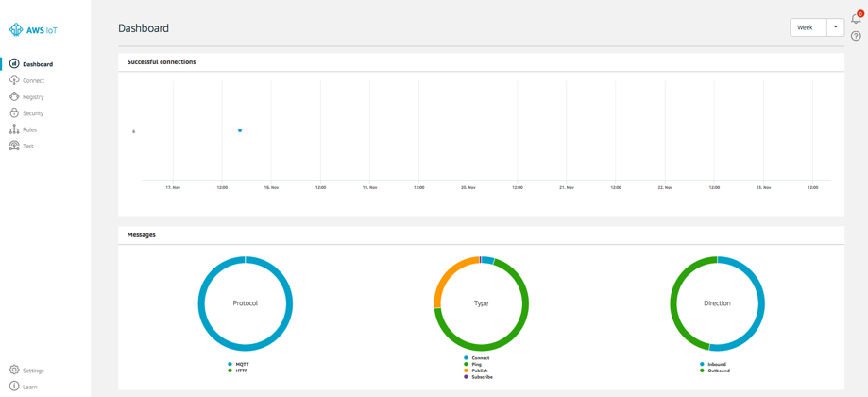
Task: Click the Week time range selector field
Action: pos(808,27)
